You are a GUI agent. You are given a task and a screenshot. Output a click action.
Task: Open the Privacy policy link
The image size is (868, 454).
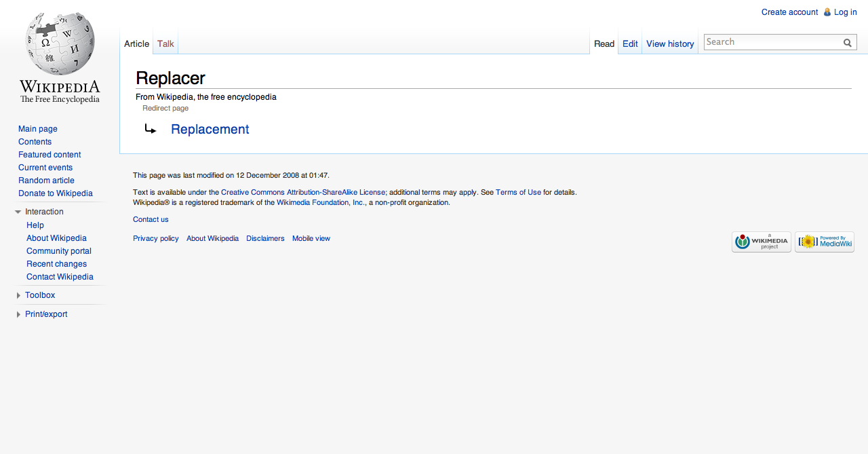(156, 239)
